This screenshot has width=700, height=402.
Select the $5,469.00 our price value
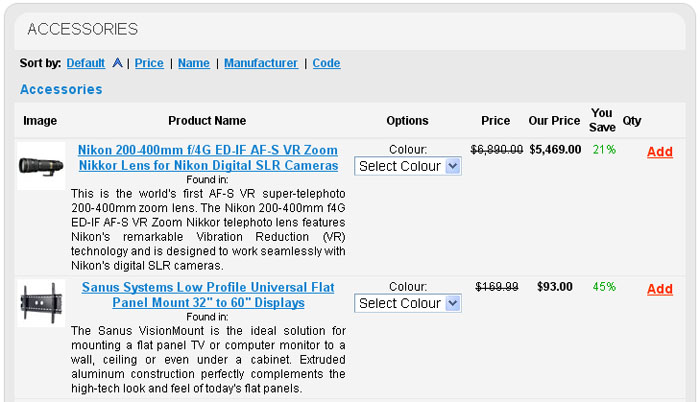coord(555,150)
